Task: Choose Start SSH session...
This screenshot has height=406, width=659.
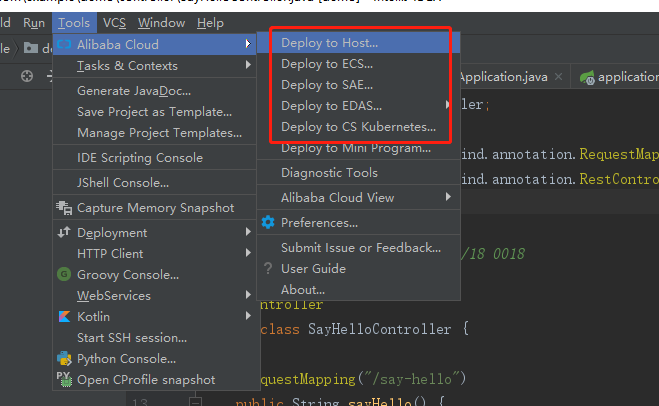Action: (x=155, y=337)
